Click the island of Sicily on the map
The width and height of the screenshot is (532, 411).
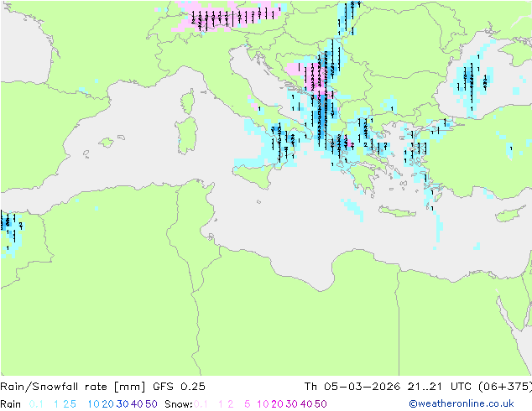(253, 175)
